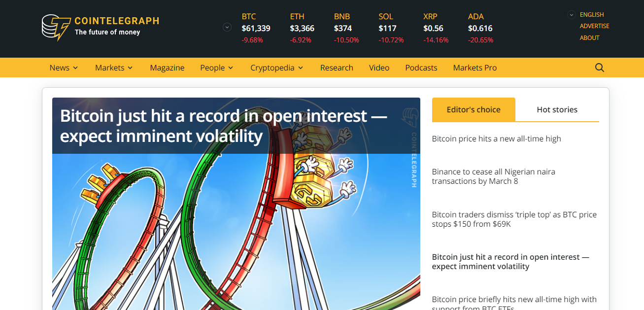
Task: Switch to the Hot stories tab
Action: (557, 109)
